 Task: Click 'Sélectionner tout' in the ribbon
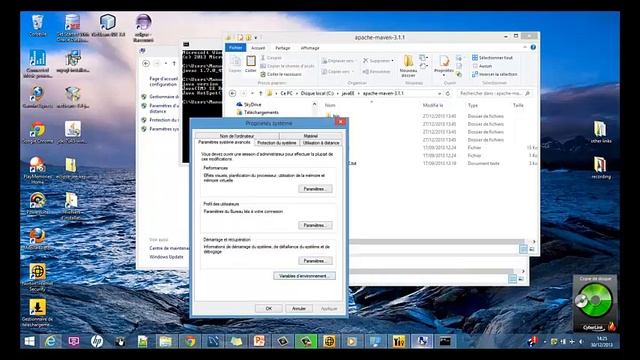492,58
